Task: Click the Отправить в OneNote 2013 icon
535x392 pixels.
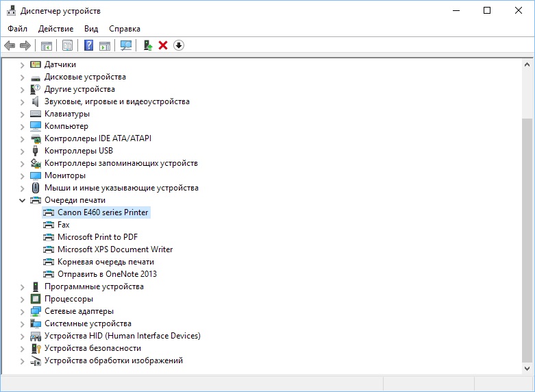Action: [x=49, y=274]
